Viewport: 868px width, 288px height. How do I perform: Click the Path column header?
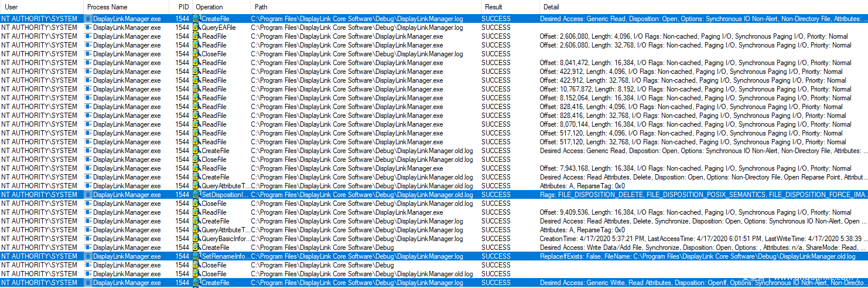click(x=261, y=6)
